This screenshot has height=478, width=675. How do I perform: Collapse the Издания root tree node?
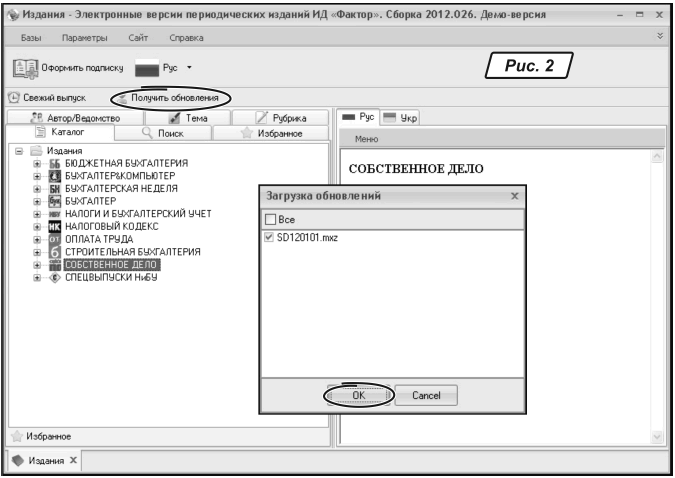[x=18, y=150]
